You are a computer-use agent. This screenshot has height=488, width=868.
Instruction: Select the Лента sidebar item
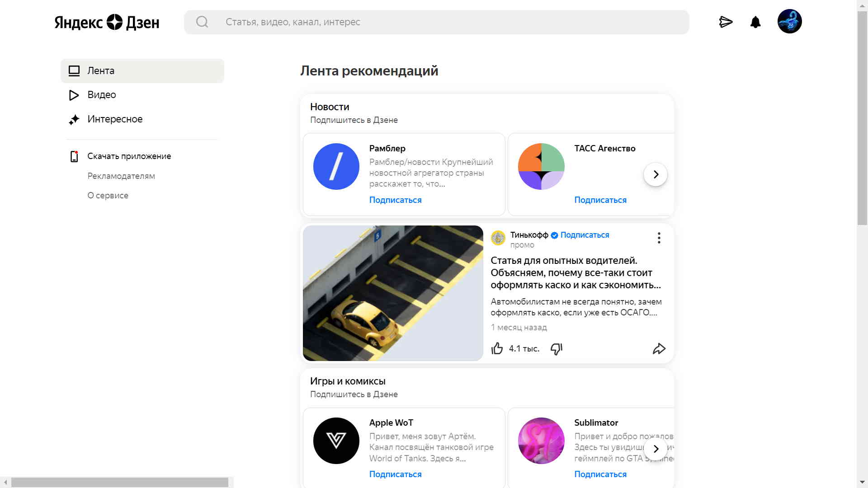[142, 71]
